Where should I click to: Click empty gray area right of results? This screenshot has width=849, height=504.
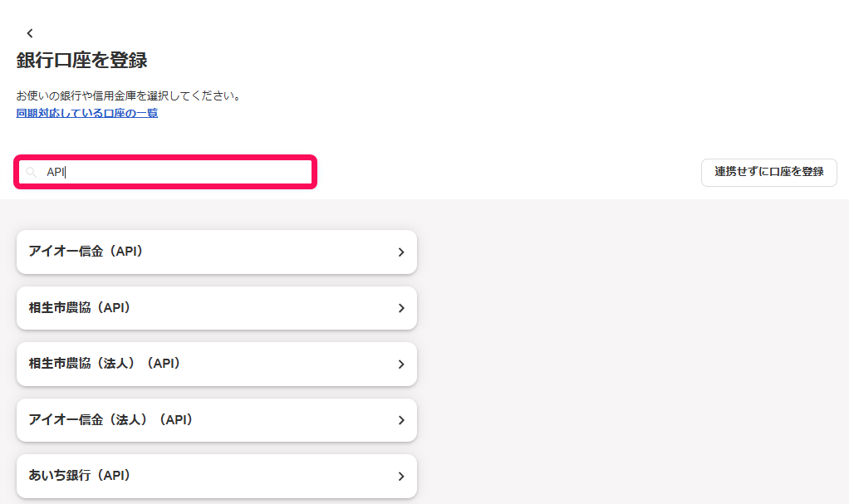click(628, 352)
